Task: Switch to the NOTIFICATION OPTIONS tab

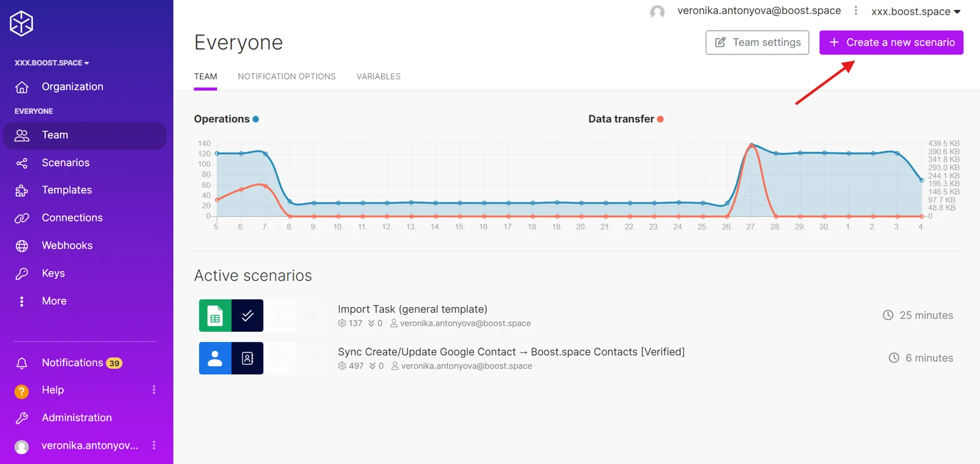Action: [x=287, y=77]
